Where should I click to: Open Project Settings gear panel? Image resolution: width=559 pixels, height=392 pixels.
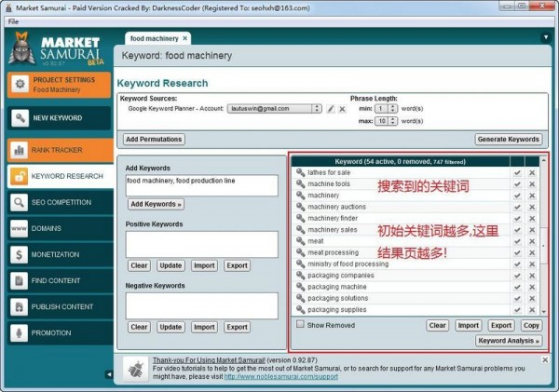click(60, 86)
